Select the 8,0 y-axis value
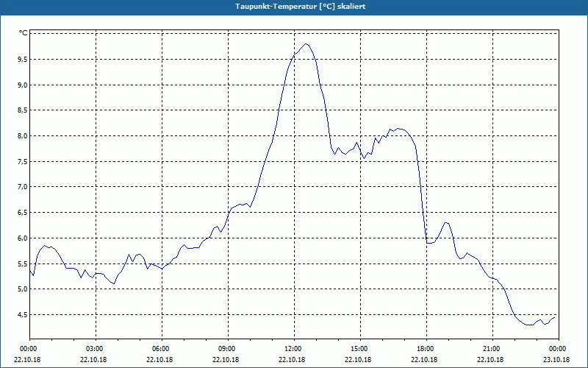Image resolution: width=588 pixels, height=368 pixels. (x=23, y=136)
